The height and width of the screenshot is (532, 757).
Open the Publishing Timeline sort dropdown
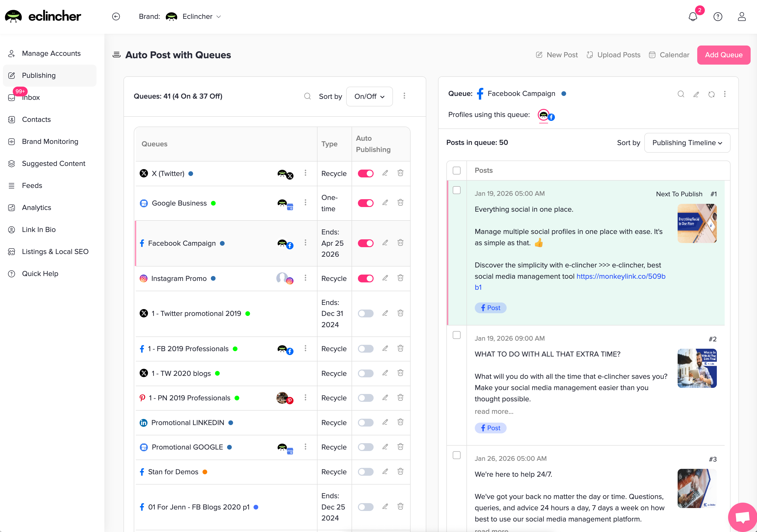687,143
